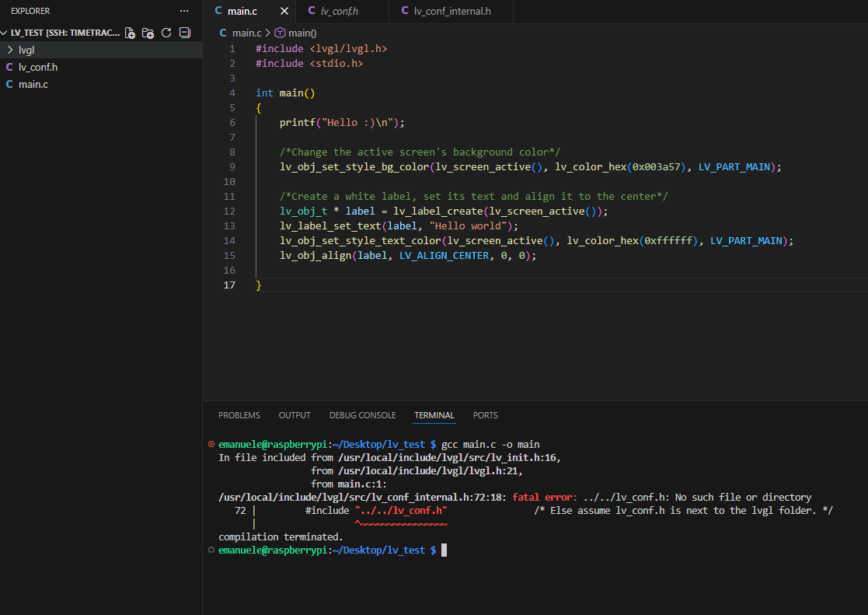The height and width of the screenshot is (615, 868).
Task: Select main.c in the Explorer file list
Action: pos(33,84)
